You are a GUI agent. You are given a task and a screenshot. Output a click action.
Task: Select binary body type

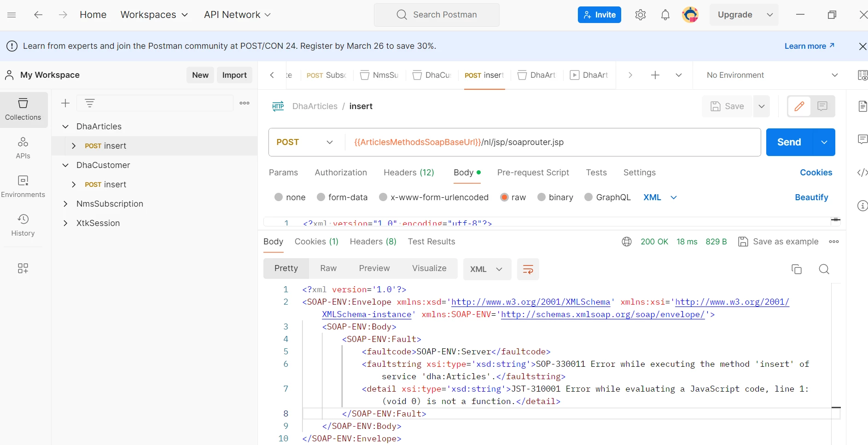click(x=542, y=197)
